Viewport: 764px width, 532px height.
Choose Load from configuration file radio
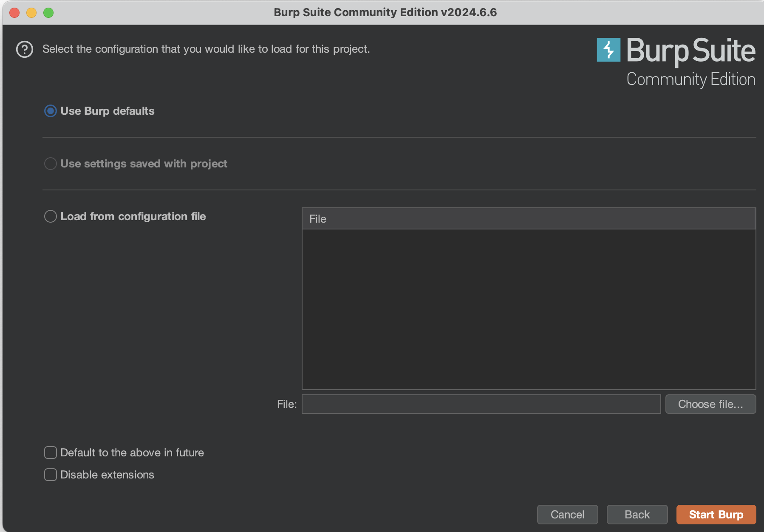(x=51, y=217)
